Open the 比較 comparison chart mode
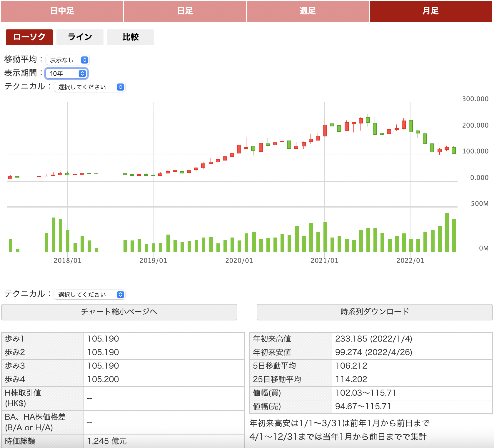This screenshot has width=494, height=448. [x=131, y=37]
